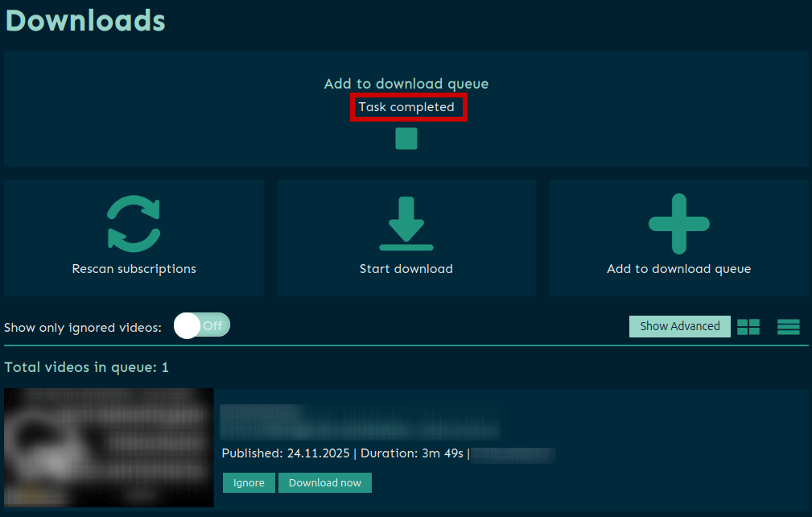The width and height of the screenshot is (812, 517).
Task: Click the Published date and duration text
Action: [342, 453]
